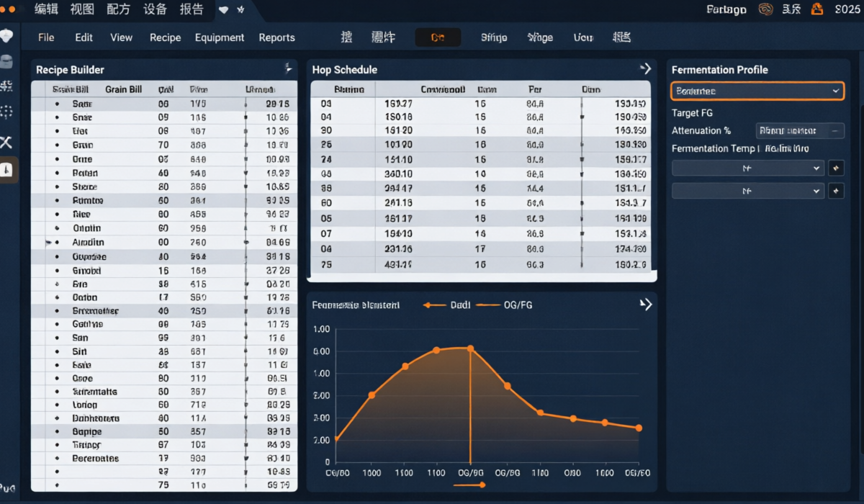This screenshot has width=864, height=504.
Task: Open the Edit menu
Action: (x=84, y=37)
